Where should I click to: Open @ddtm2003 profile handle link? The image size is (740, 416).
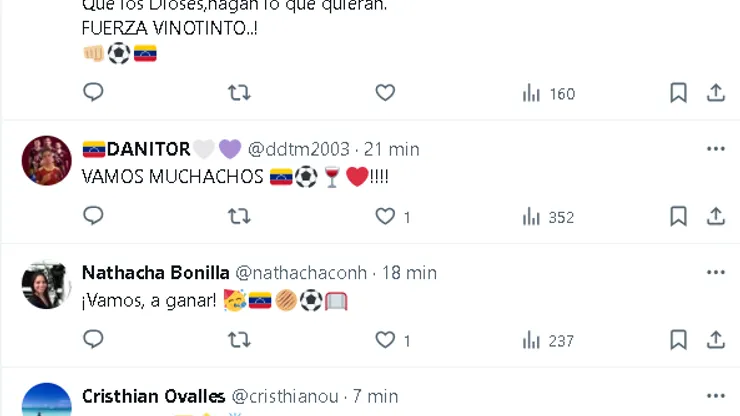[x=298, y=149]
